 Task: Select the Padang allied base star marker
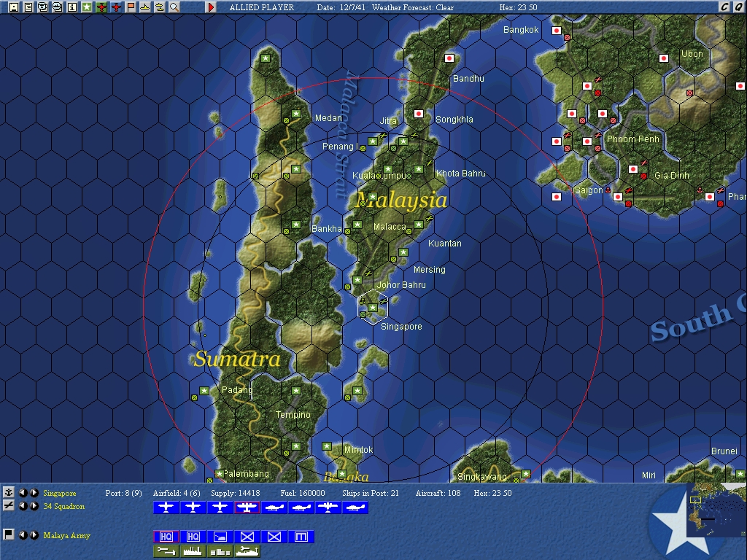(204, 391)
